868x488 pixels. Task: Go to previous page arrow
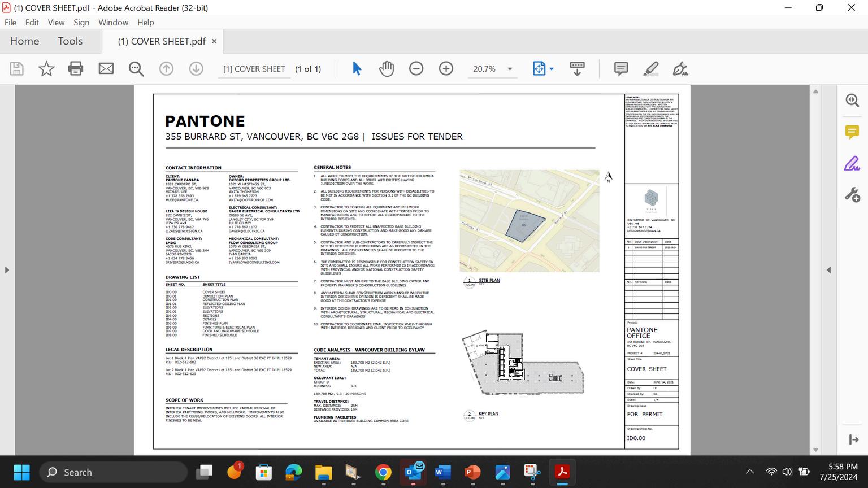166,69
